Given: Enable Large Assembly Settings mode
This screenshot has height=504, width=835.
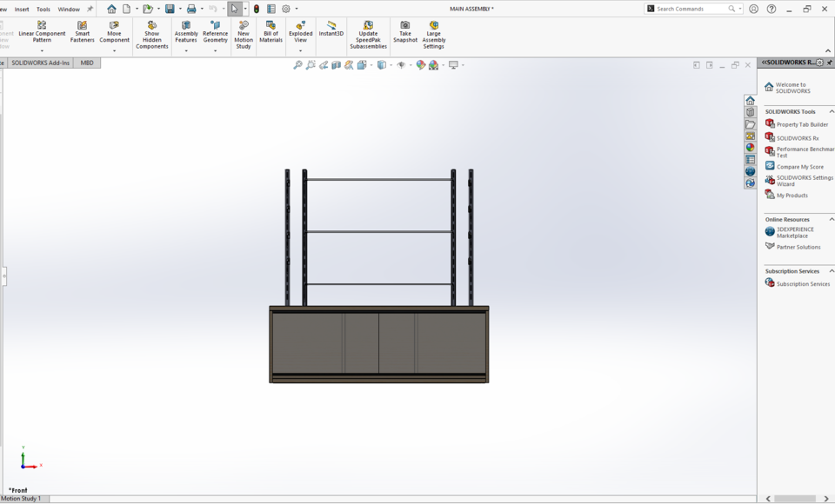Looking at the screenshot, I should coord(433,33).
